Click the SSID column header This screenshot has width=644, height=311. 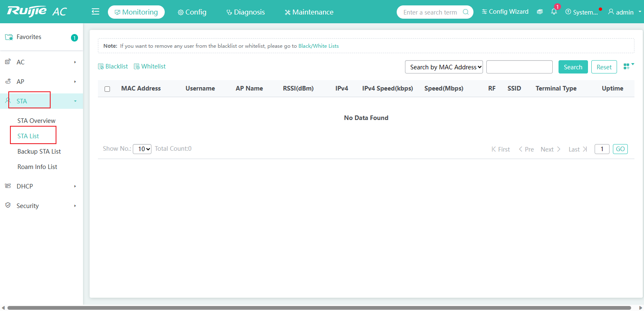[x=514, y=88]
